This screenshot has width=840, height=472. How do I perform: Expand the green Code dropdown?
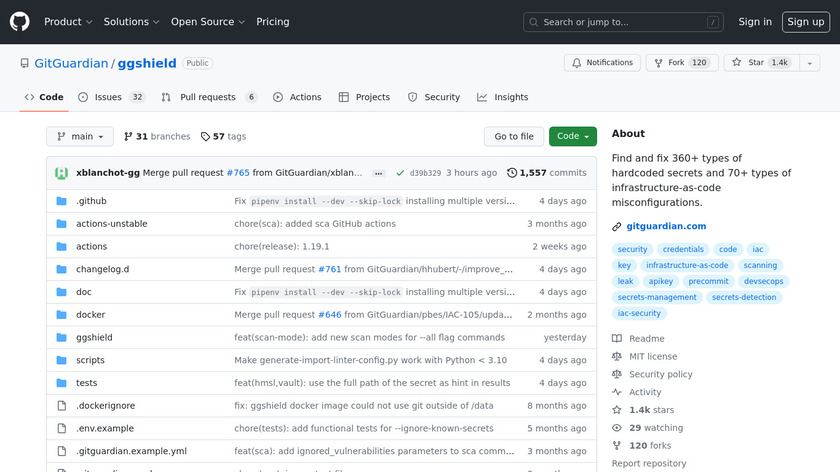coord(572,137)
